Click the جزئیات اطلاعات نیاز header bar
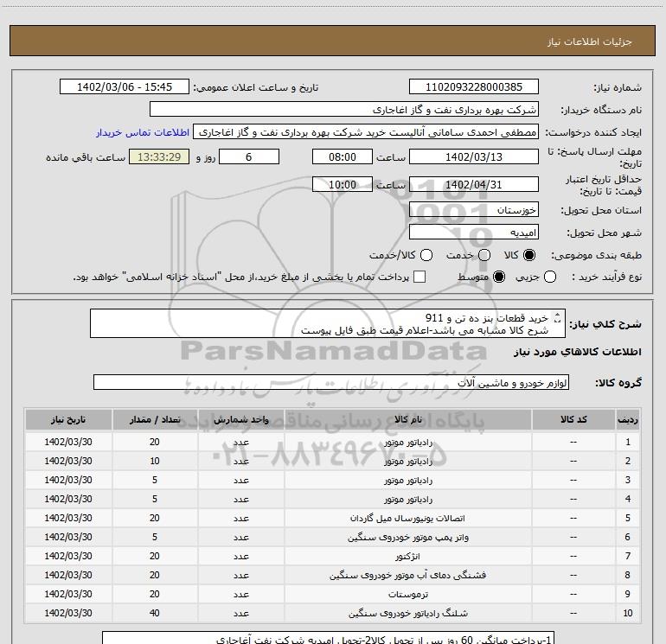Screen dimensions: 666x644 coord(332,41)
